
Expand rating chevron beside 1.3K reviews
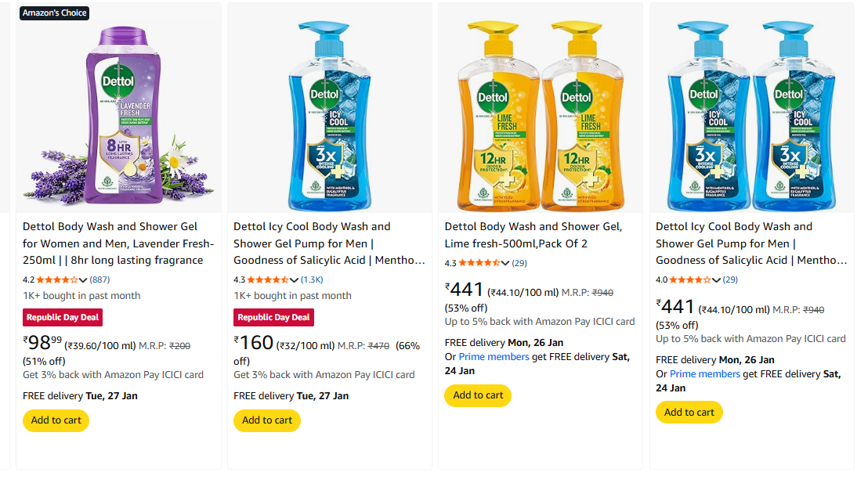pyautogui.click(x=295, y=279)
